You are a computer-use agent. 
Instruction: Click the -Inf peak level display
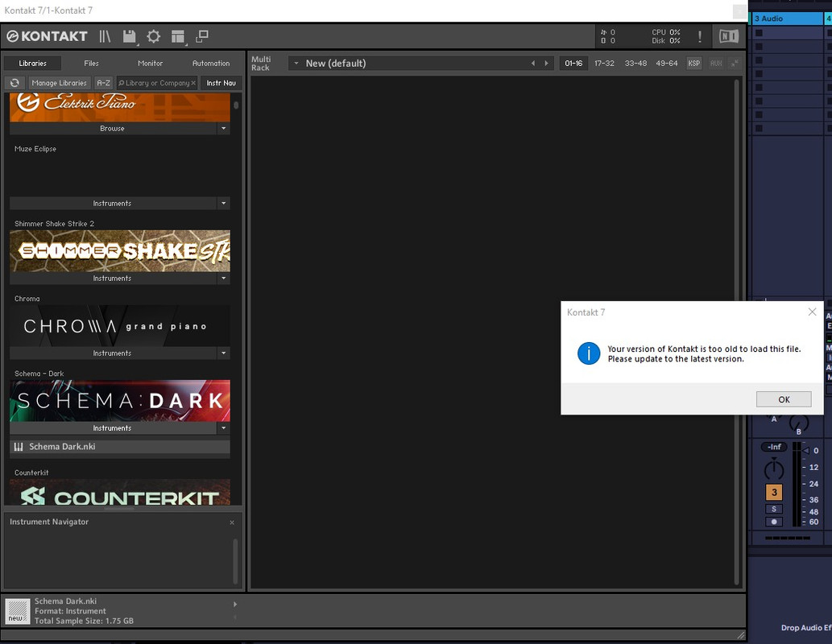tap(774, 447)
